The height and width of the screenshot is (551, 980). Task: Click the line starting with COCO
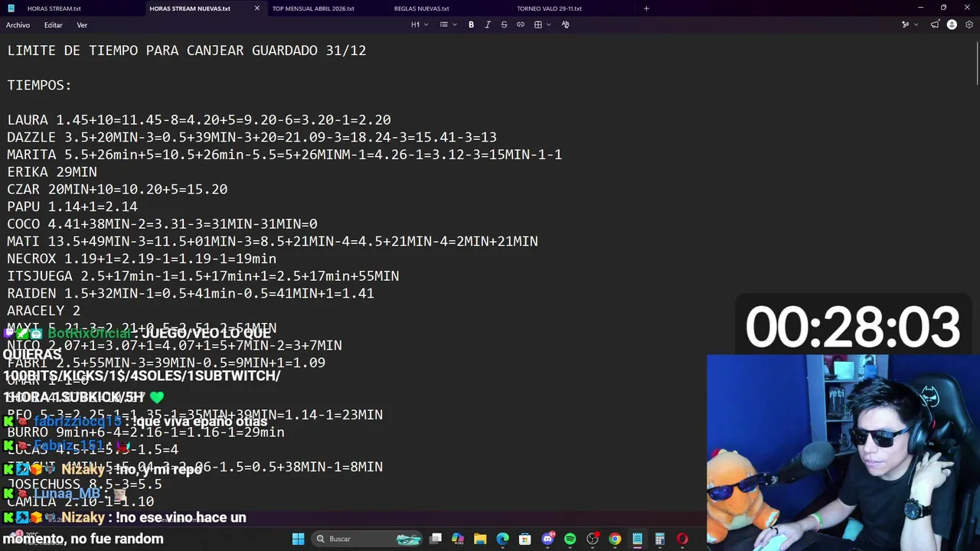[x=162, y=224]
